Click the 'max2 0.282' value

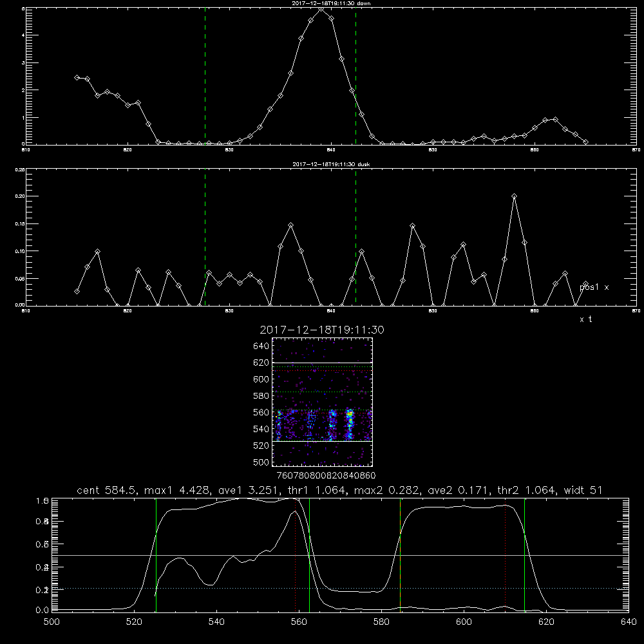point(387,490)
